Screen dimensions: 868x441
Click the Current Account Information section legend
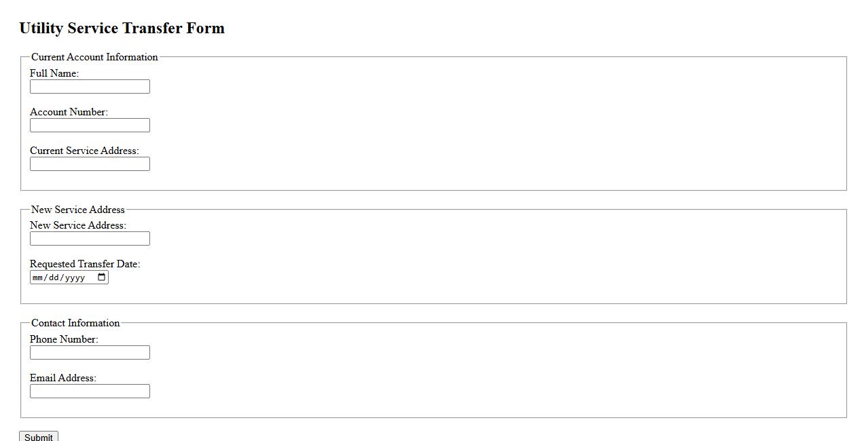tap(94, 57)
